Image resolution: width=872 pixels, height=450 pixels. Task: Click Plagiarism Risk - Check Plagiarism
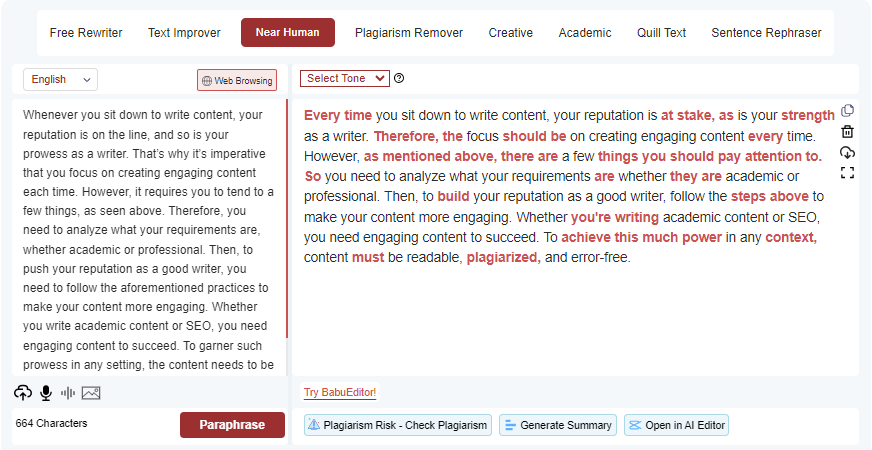tap(398, 425)
